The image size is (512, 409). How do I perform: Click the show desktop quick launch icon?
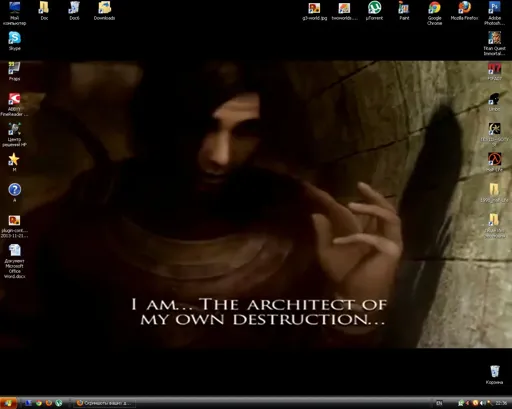click(28, 403)
